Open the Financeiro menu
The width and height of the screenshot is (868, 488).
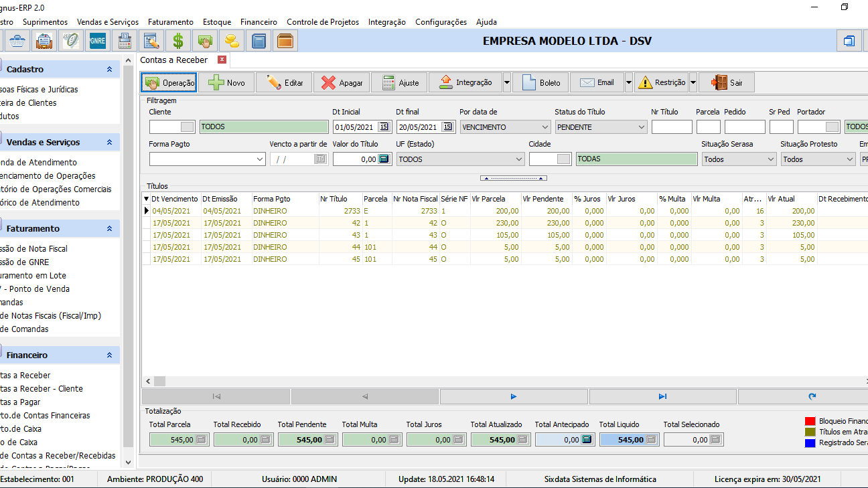(x=259, y=22)
